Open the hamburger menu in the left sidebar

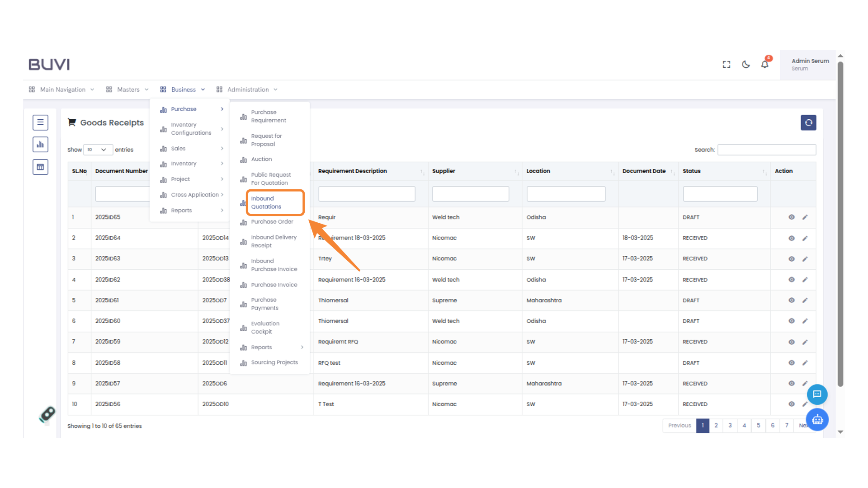tap(40, 122)
